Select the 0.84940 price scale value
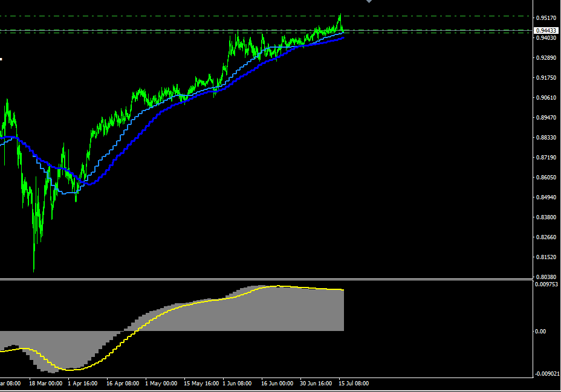This screenshot has height=392, width=561. pos(546,198)
